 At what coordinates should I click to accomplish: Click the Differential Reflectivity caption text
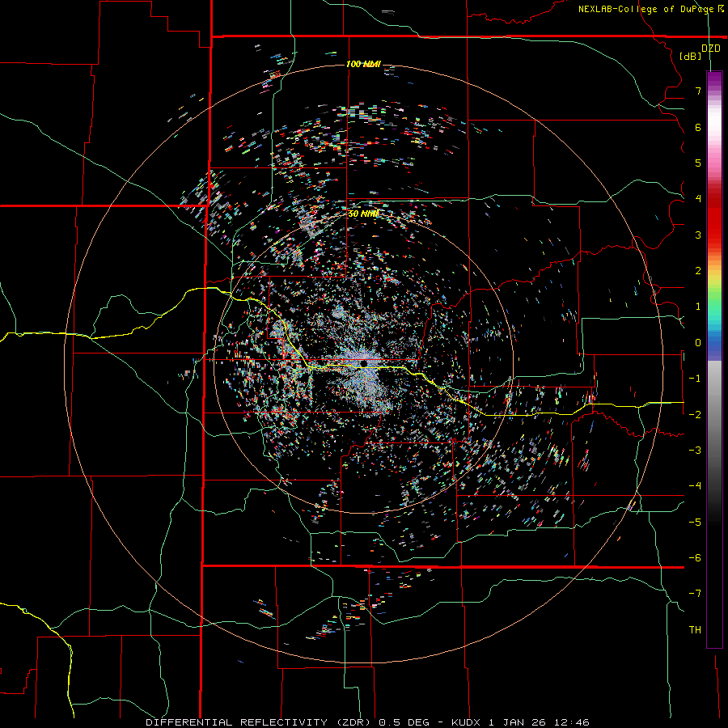[367, 722]
